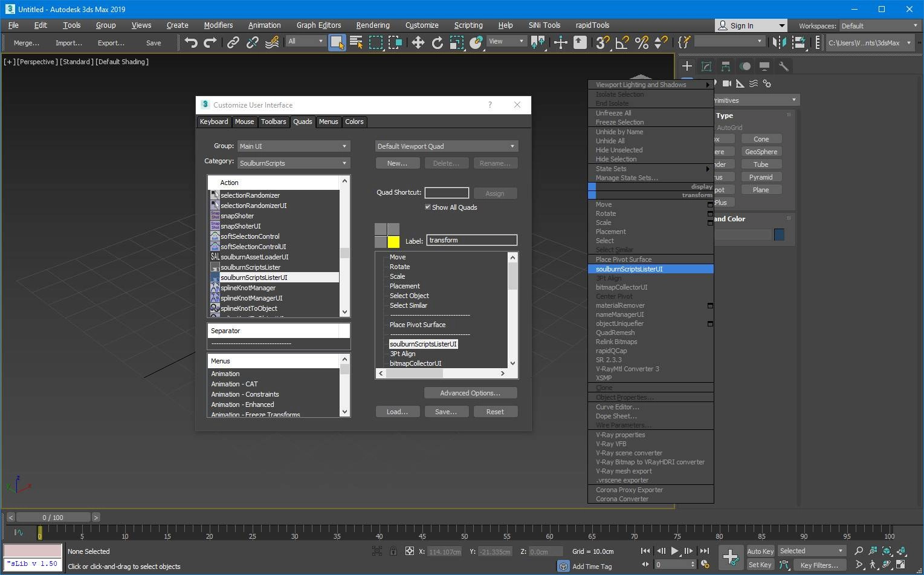Viewport: 924px width, 575px height.
Task: Open the Category dropdown showing SoulburnScripts
Action: click(294, 163)
